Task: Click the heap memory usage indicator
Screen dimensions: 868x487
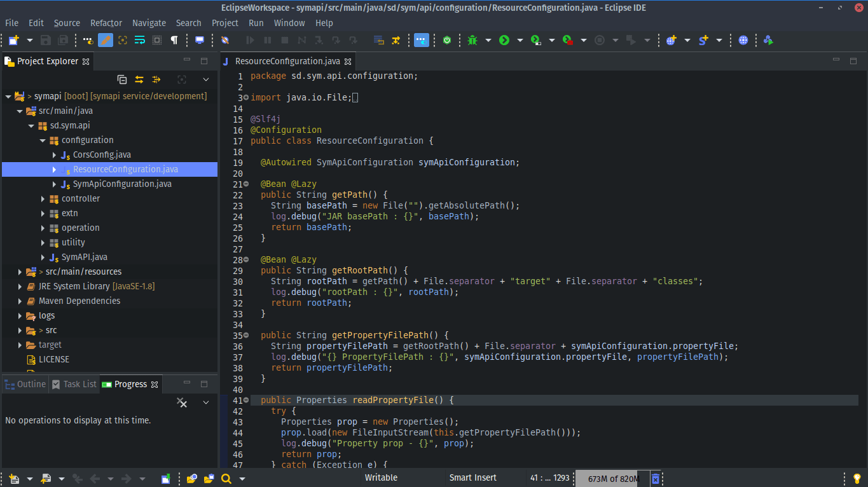Action: pos(614,477)
